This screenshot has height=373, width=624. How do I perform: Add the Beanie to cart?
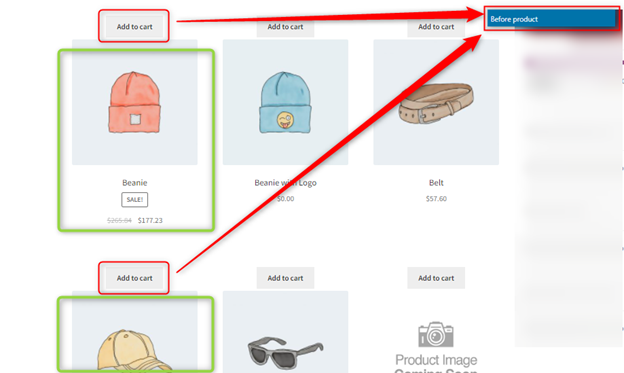135,27
